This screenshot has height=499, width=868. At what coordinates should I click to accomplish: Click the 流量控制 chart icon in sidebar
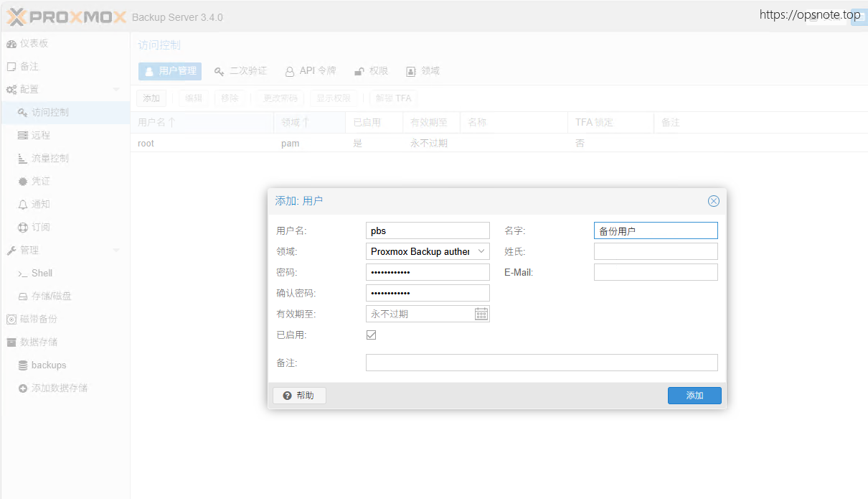[23, 159]
